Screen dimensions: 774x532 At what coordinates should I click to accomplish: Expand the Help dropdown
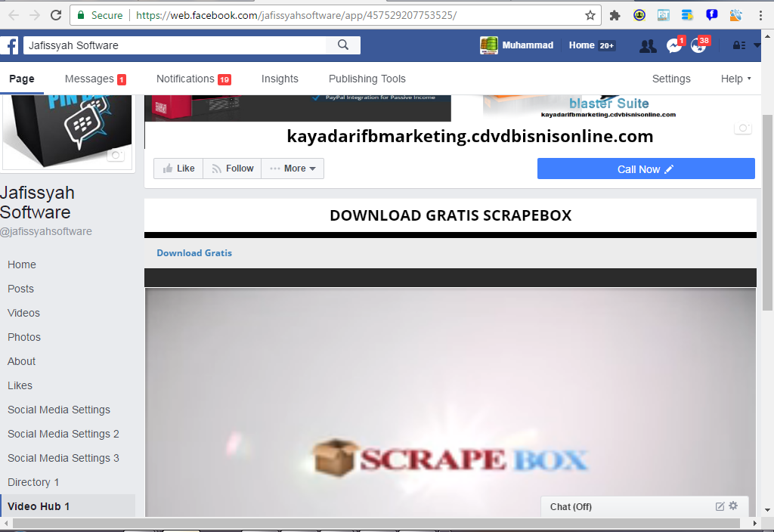click(735, 79)
